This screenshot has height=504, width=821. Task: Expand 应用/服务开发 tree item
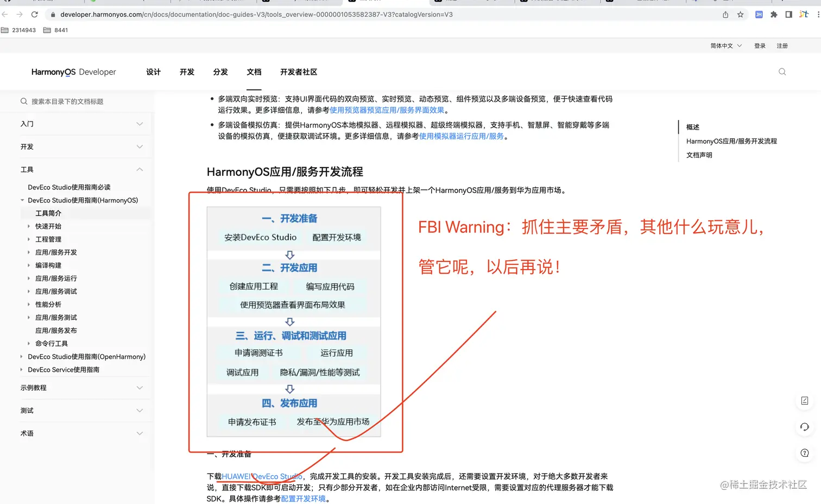click(29, 252)
